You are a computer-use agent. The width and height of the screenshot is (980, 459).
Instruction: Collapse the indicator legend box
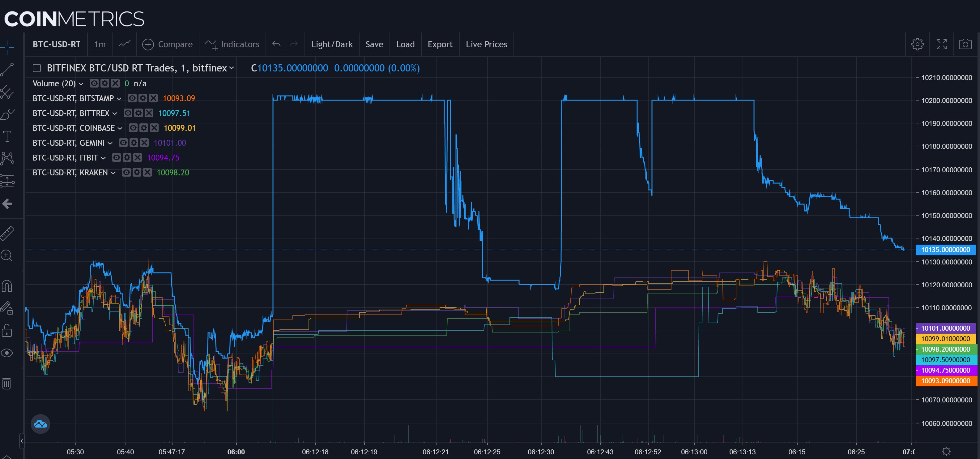click(x=37, y=68)
